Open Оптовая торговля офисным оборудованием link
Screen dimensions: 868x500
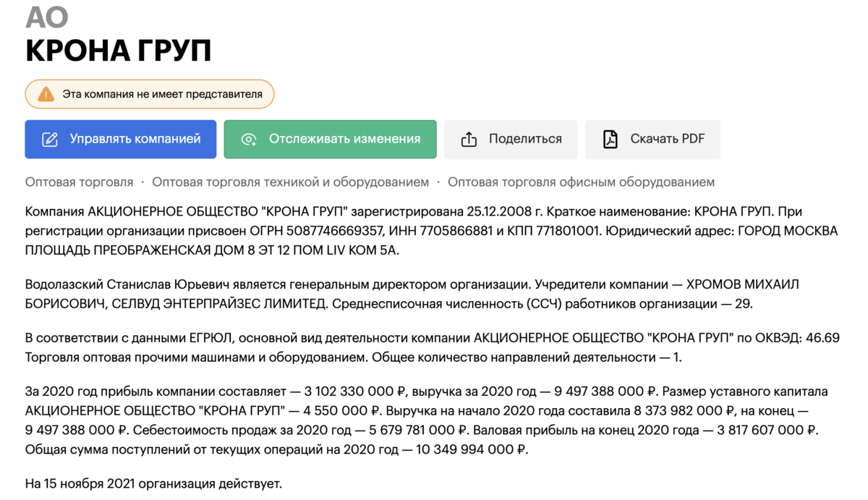[581, 182]
